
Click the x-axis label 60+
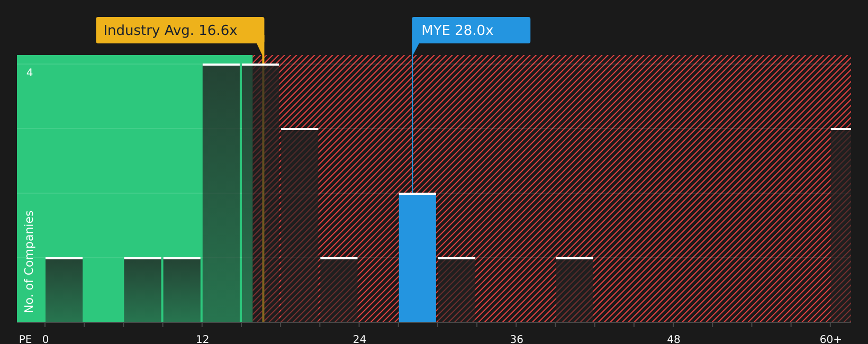830,339
